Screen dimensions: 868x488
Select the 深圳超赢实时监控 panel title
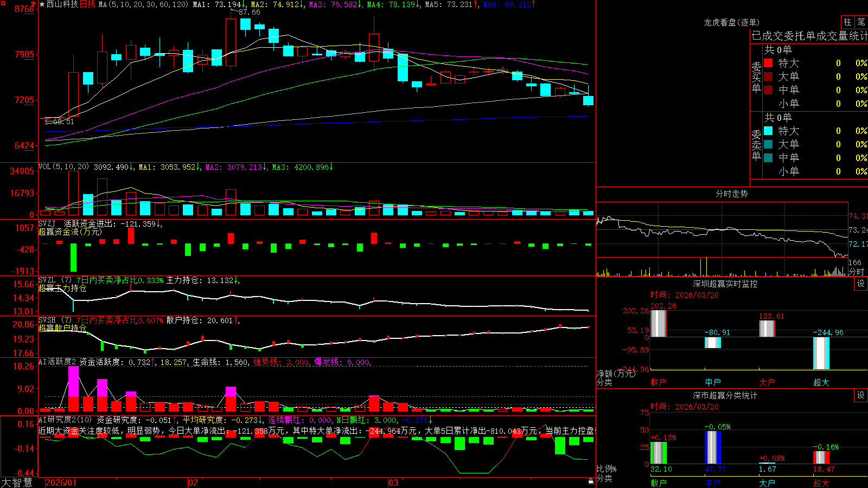tap(725, 284)
